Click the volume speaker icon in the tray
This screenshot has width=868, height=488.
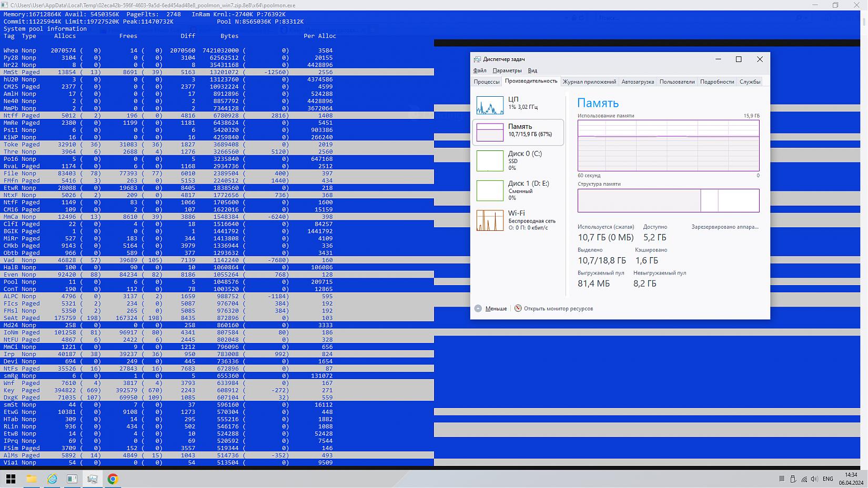click(x=814, y=479)
